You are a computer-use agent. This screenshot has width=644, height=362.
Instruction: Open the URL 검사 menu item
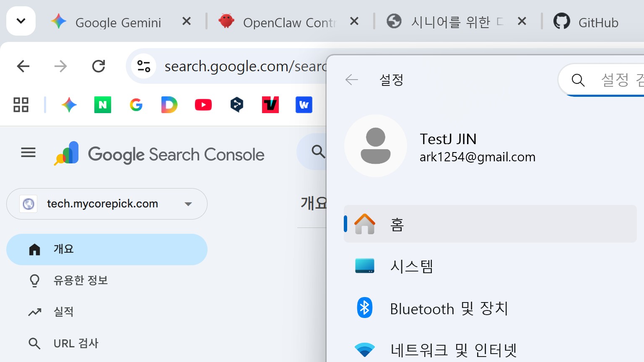(75, 344)
